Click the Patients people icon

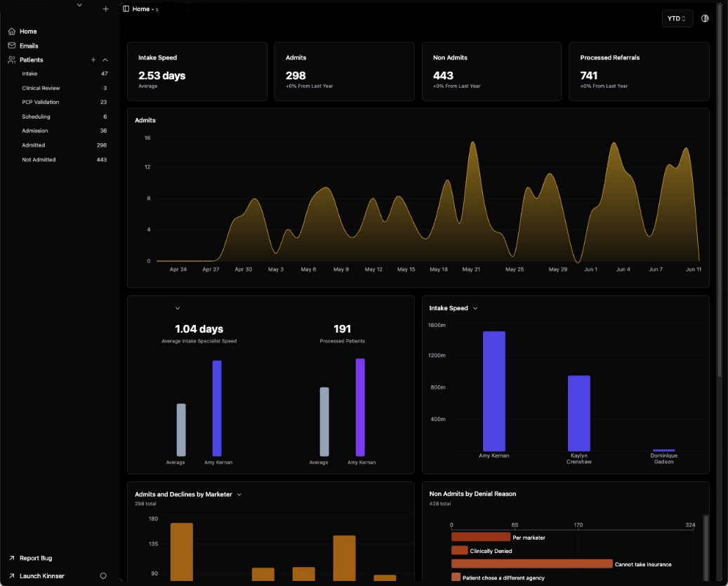(12, 60)
